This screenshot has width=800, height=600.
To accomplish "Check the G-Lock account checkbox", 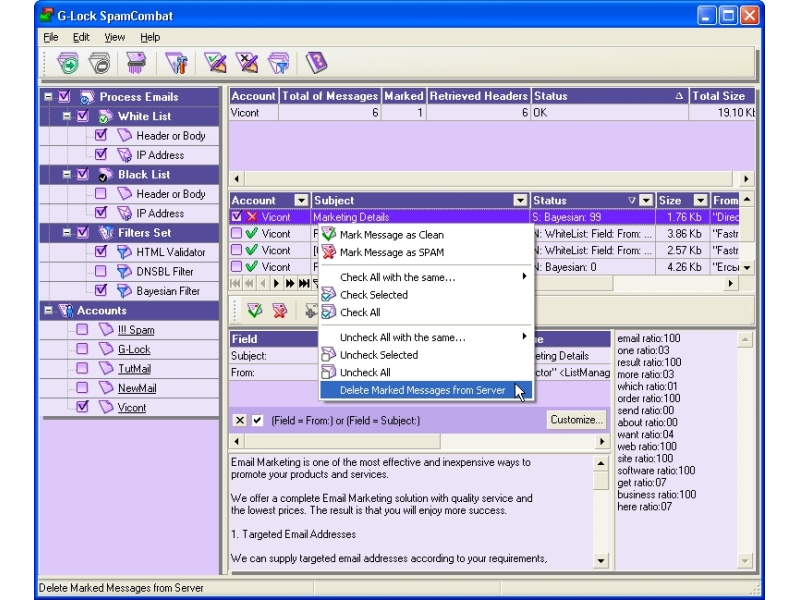I will point(82,349).
